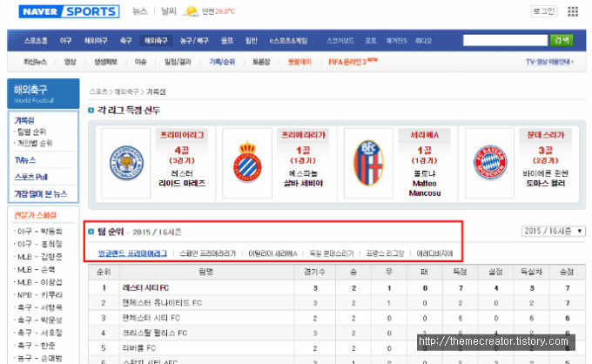
Task: Open MLB - 김형준 expert column
Action: [x=40, y=257]
